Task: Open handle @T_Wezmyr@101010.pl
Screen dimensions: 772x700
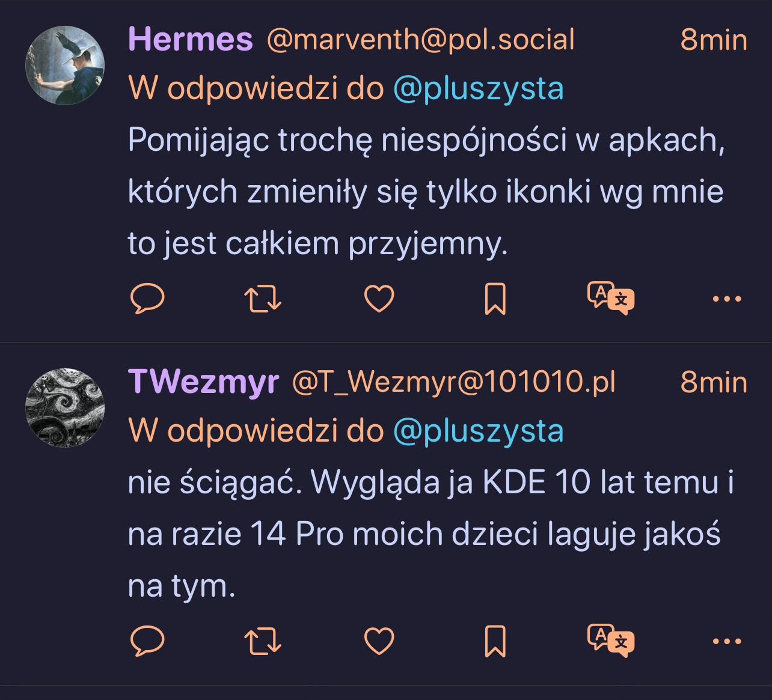Action: coord(454,382)
